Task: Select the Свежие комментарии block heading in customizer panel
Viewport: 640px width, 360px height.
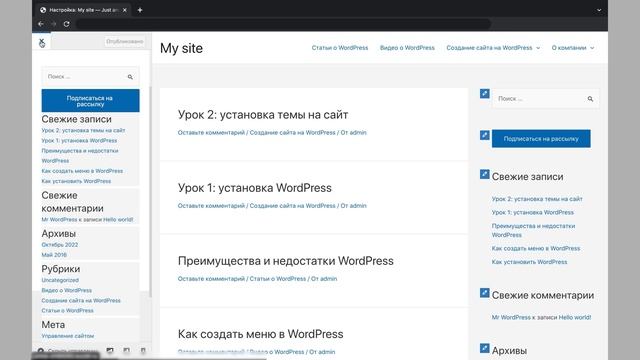Action: (72, 202)
